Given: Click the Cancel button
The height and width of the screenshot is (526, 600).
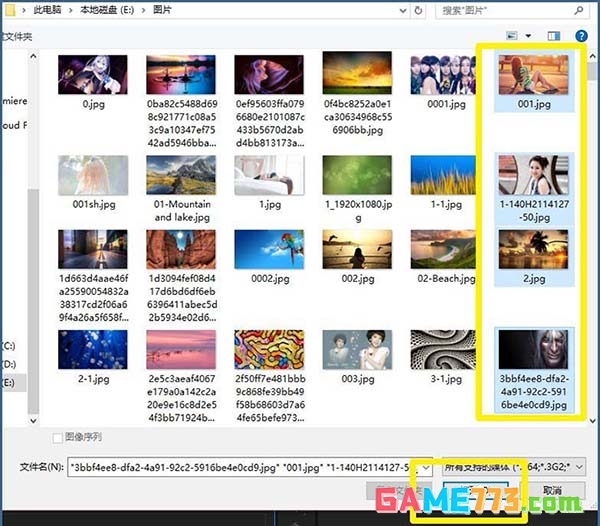Looking at the screenshot, I should point(552,490).
